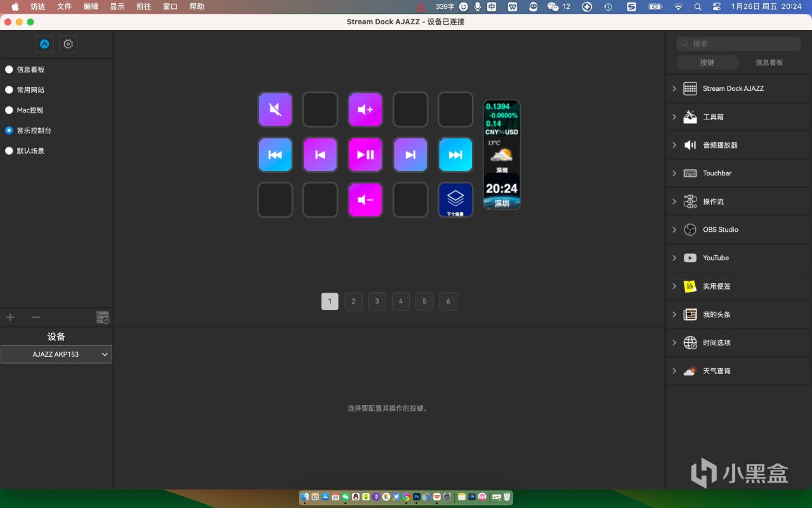This screenshot has width=812, height=508.
Task: Click the CNY to USD exchange rate widget
Action: tap(502, 119)
